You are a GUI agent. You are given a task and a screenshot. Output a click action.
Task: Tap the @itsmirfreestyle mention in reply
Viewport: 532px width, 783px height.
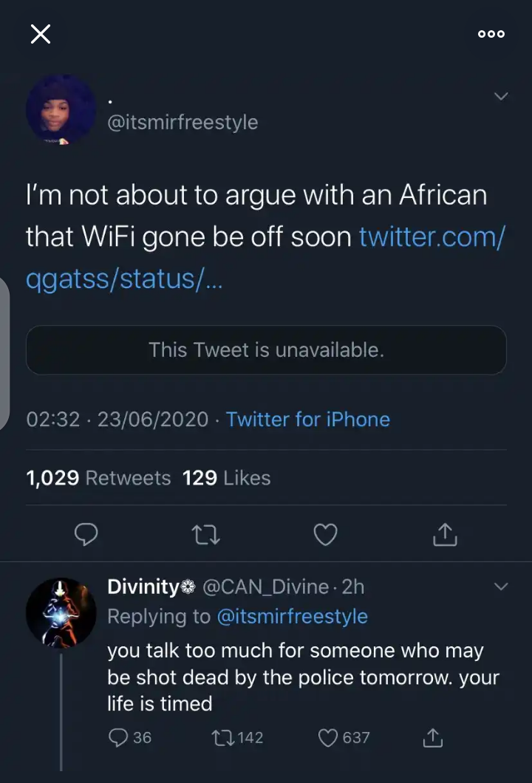(x=292, y=616)
